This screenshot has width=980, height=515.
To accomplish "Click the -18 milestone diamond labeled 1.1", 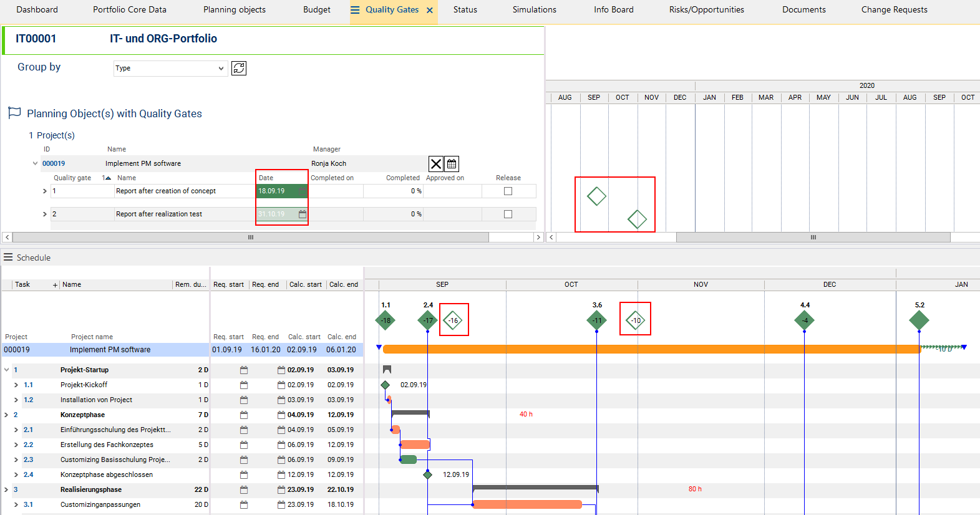I will coord(386,320).
